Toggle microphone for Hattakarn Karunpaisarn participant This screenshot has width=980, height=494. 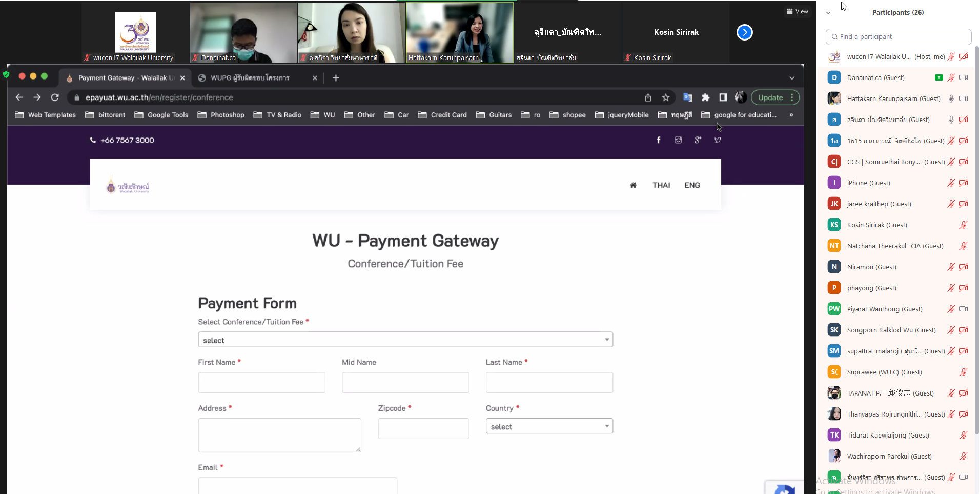(951, 98)
